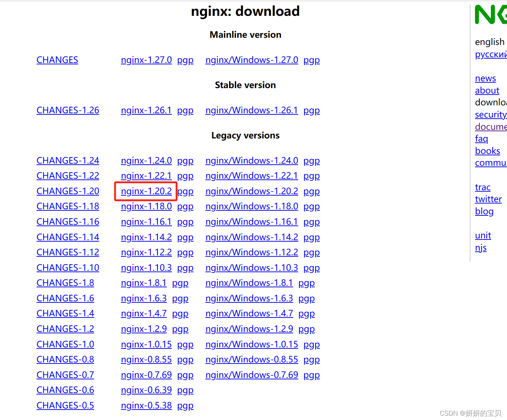Open the pgp signature for nginx/Windows-1.10.3
Image resolution: width=507 pixels, height=420 pixels.
pyautogui.click(x=311, y=268)
